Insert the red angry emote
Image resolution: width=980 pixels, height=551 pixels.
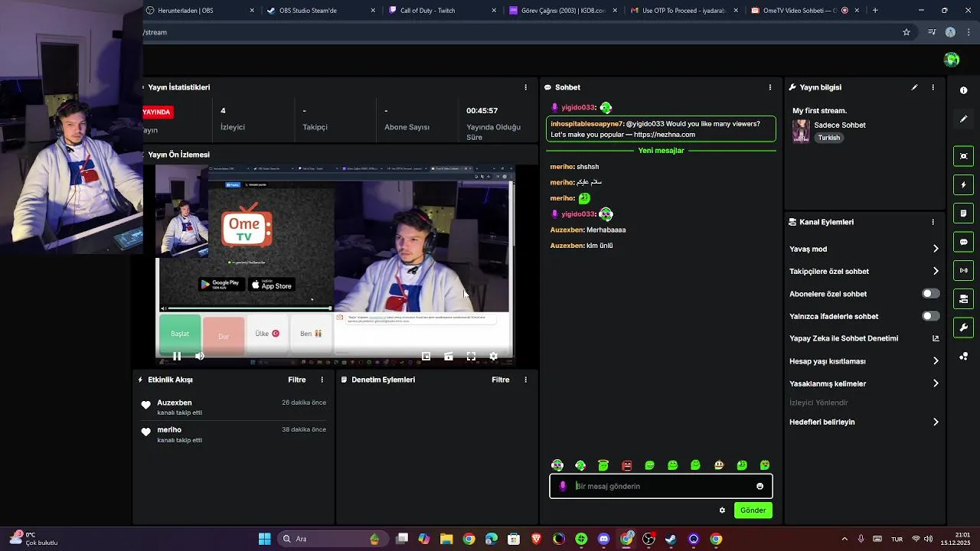point(626,465)
